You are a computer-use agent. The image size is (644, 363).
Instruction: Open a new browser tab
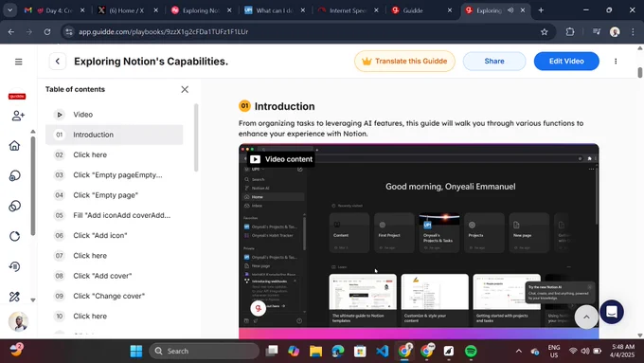click(x=541, y=10)
